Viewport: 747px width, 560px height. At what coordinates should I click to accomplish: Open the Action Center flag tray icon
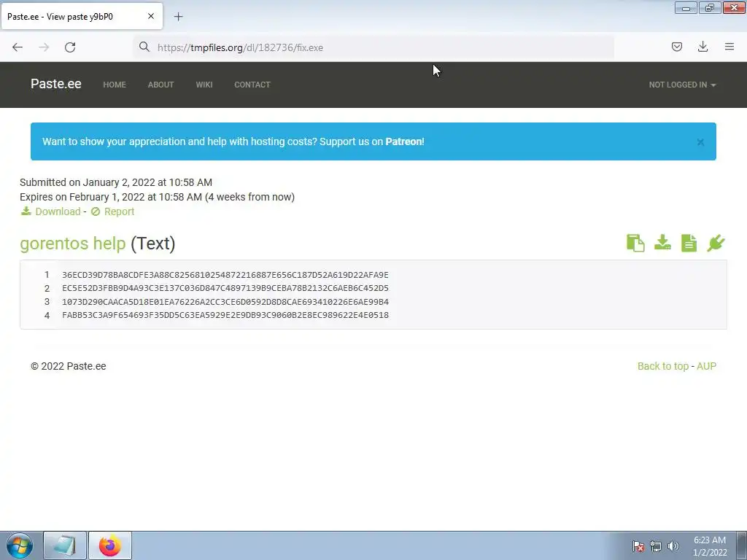[638, 546]
